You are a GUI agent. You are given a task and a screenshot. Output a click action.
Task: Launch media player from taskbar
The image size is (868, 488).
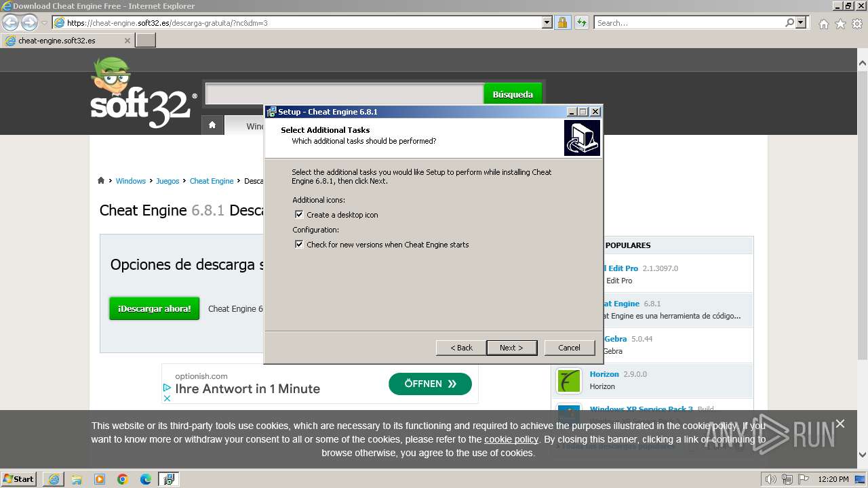[100, 479]
